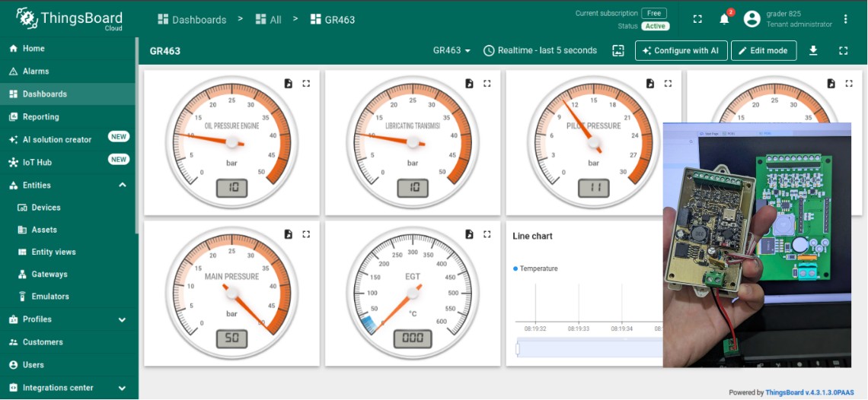The height and width of the screenshot is (400, 868).
Task: Click the Free subscription badge
Action: [654, 13]
